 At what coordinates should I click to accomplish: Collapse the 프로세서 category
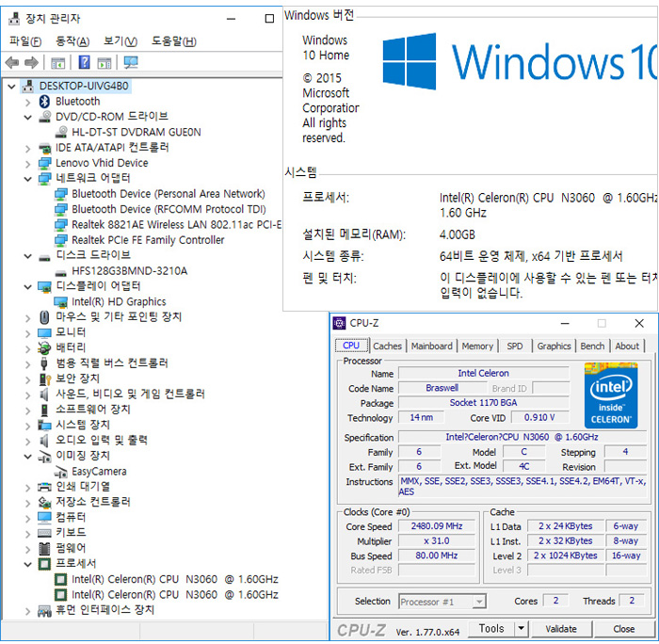coord(27,564)
